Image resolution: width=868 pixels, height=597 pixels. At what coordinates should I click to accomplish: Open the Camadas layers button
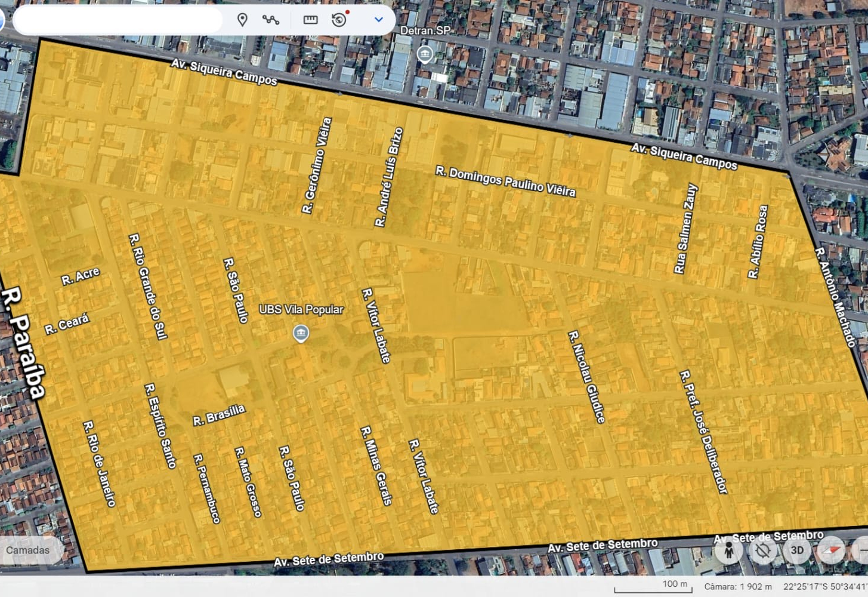click(x=29, y=550)
